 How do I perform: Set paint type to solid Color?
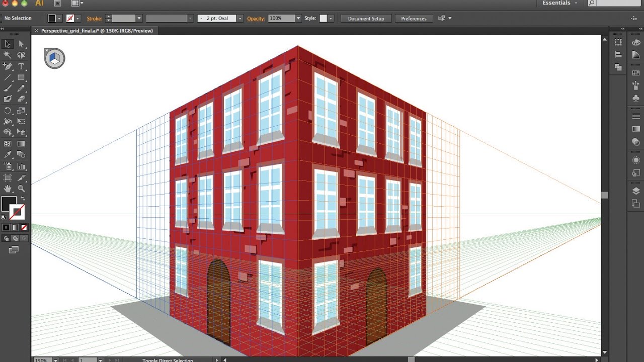[6, 228]
